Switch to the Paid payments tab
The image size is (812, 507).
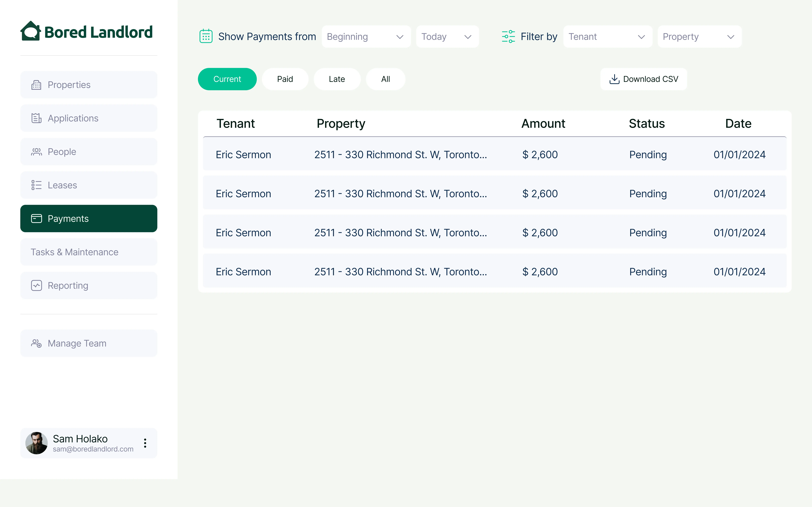click(x=285, y=79)
